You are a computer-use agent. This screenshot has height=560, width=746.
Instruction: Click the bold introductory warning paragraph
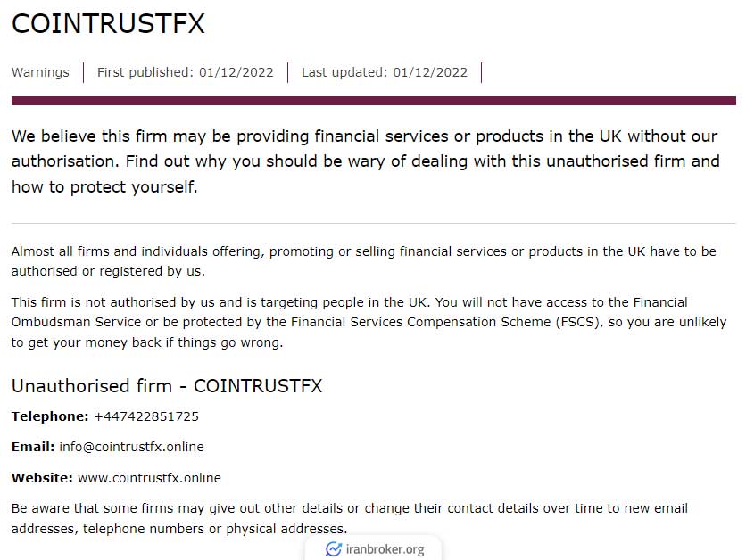[365, 161]
